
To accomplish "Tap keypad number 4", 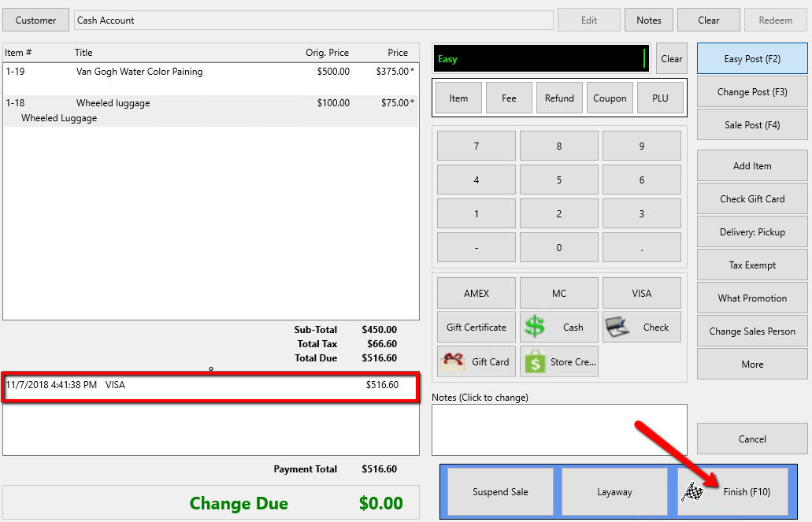I will point(476,180).
